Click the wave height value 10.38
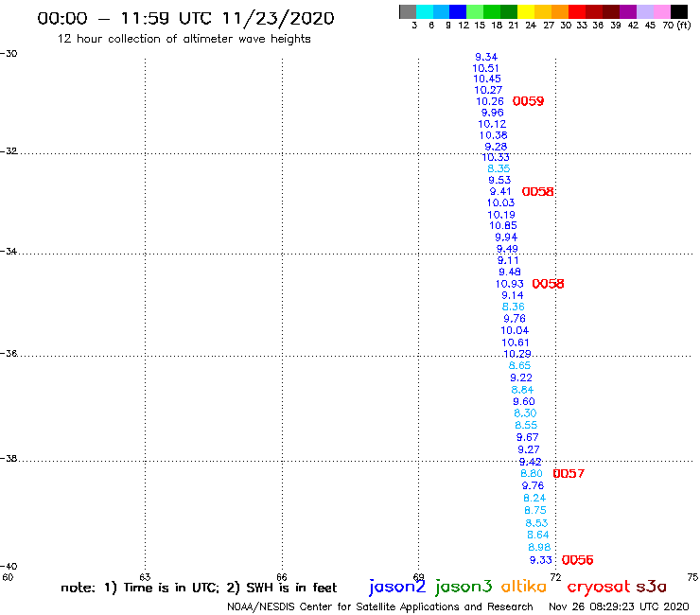The width and height of the screenshot is (700, 615). point(493,135)
